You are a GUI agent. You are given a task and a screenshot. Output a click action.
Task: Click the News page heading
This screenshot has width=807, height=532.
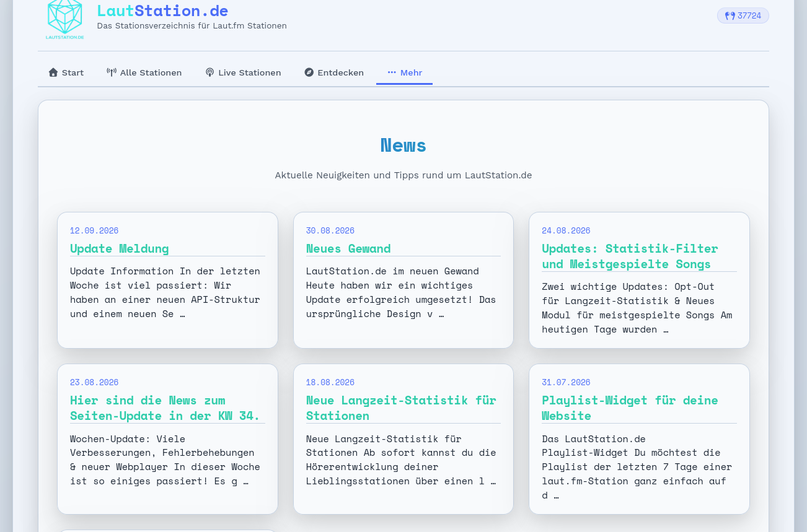tap(403, 145)
